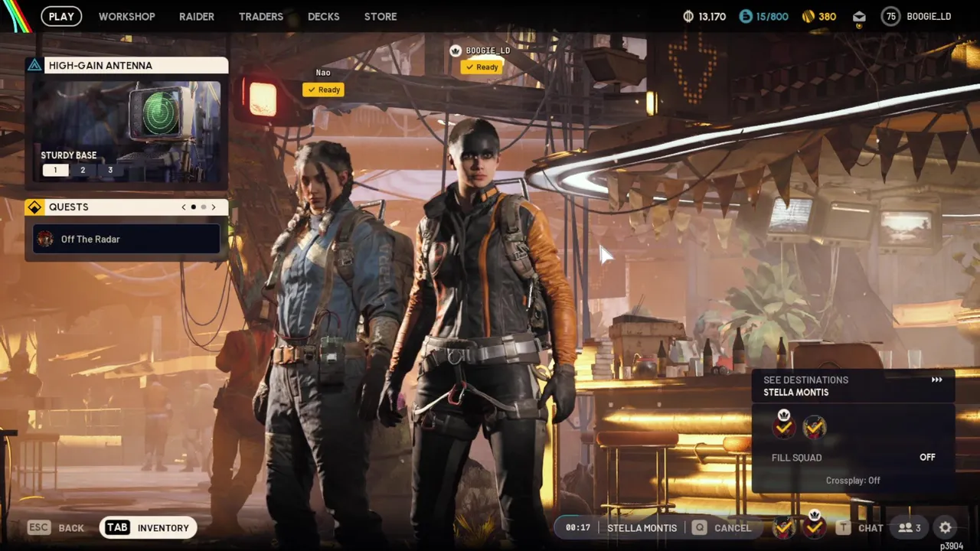980x551 pixels.
Task: Click BOOGIE_LD's Ready status badge
Action: pos(482,67)
